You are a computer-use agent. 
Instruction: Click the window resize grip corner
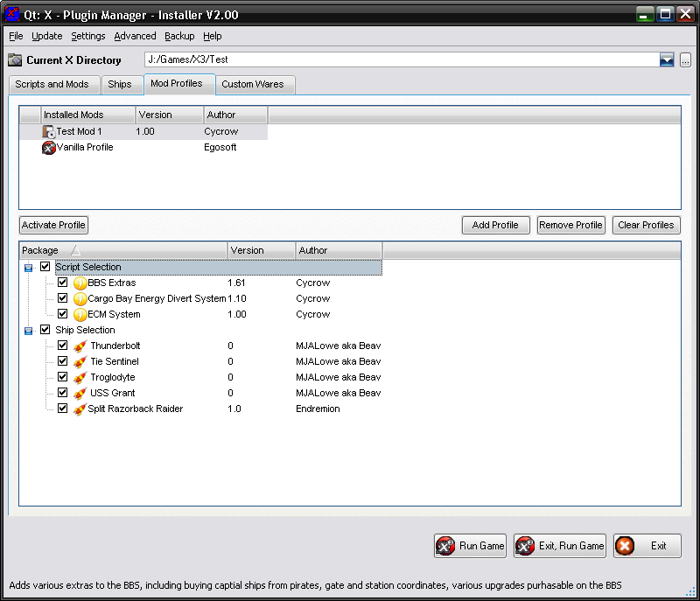click(x=690, y=591)
